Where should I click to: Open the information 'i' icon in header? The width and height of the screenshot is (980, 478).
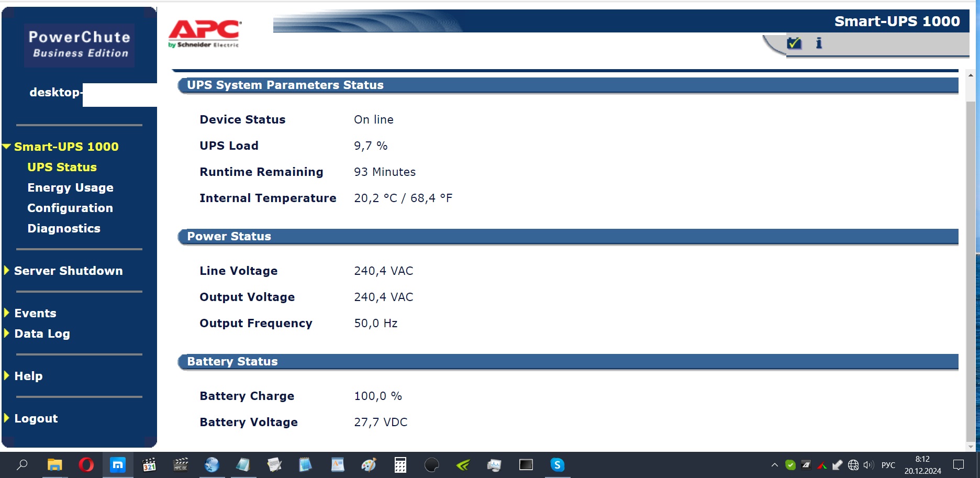click(819, 43)
